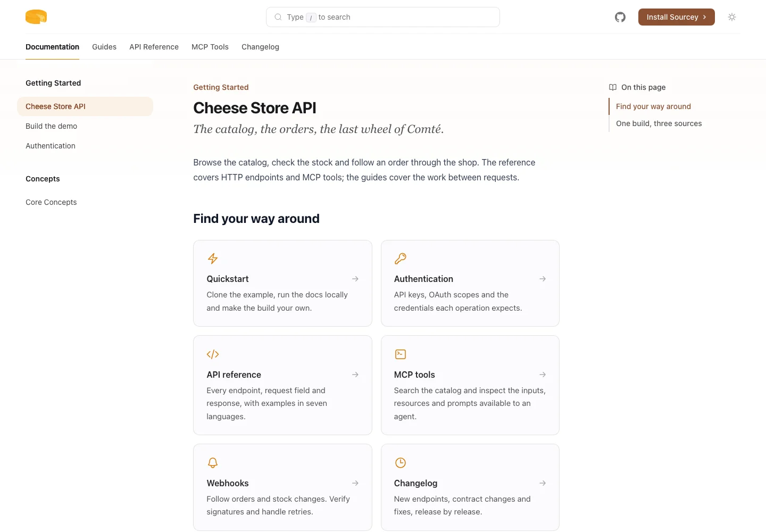This screenshot has width=766, height=532.
Task: Open Build the demo sidebar link
Action: 52,126
